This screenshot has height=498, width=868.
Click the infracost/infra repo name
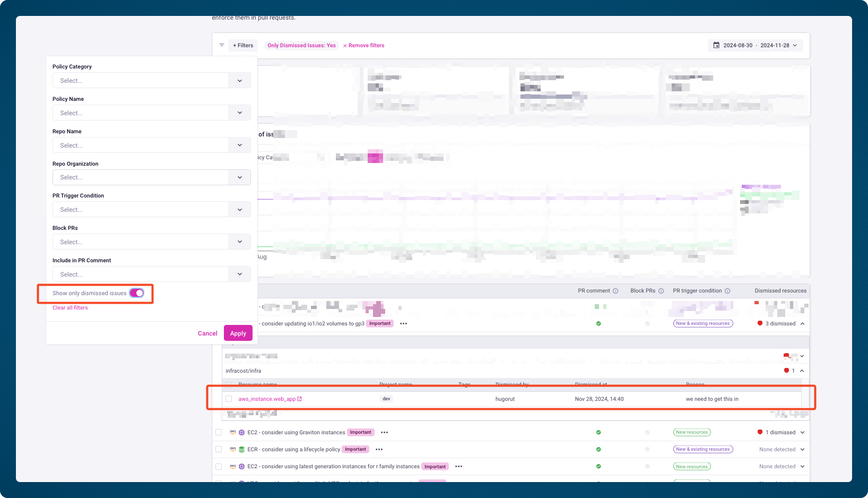coord(243,371)
